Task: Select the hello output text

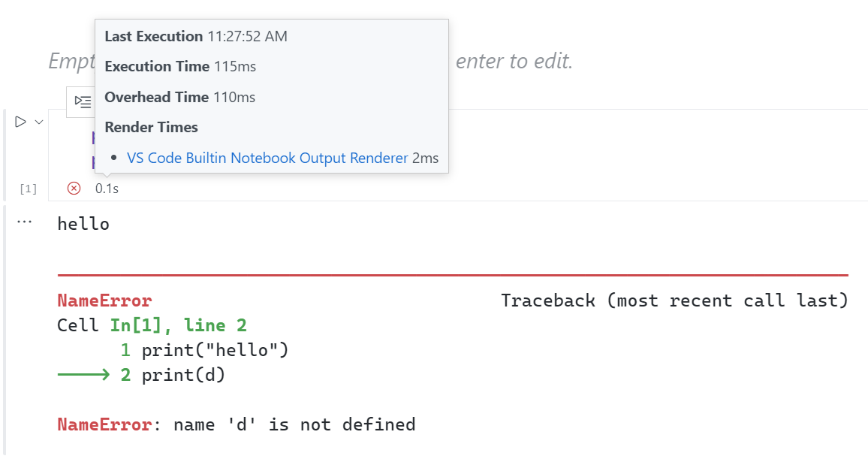Action: [x=83, y=223]
